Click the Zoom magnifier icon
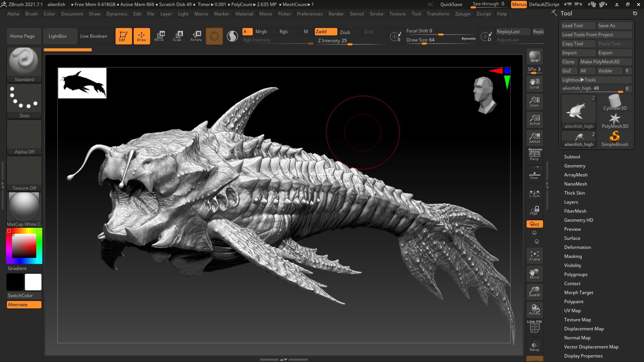The image size is (644, 362). coord(535,102)
